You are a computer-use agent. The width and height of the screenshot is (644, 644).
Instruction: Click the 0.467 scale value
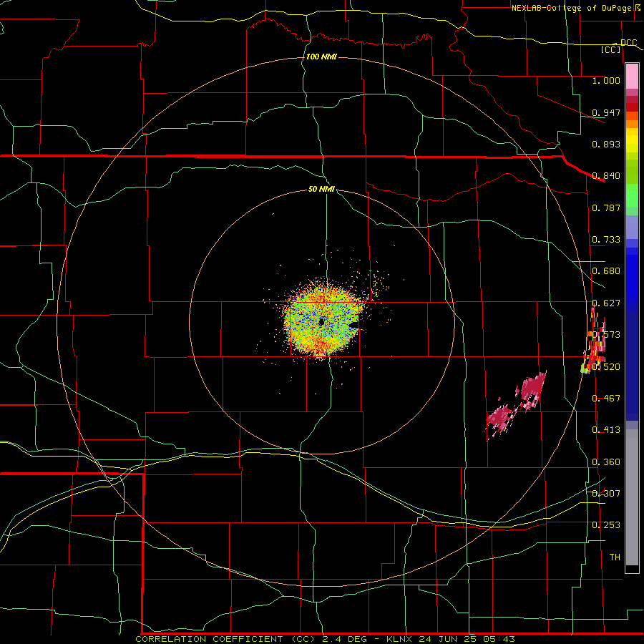606,399
